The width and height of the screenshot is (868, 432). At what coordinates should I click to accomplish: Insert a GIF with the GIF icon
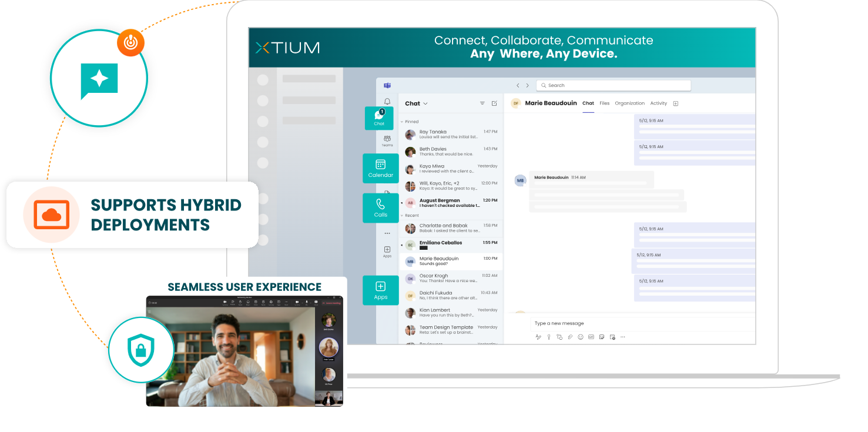(x=591, y=337)
